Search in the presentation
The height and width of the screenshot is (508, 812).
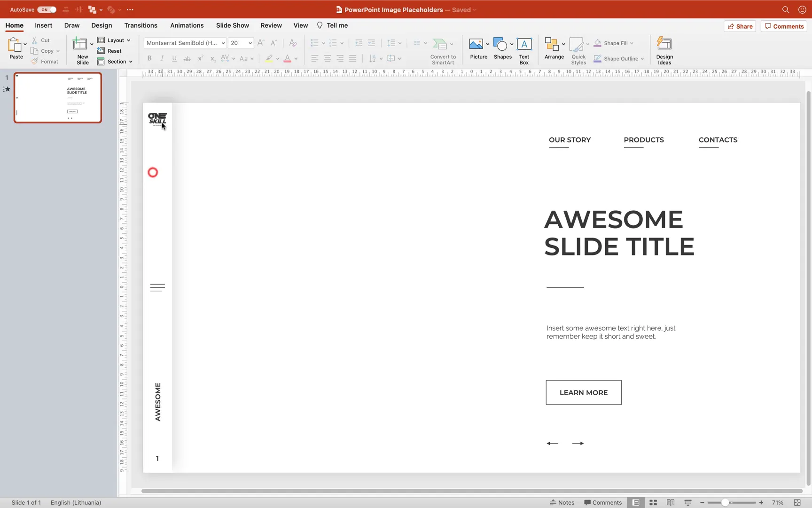point(785,9)
